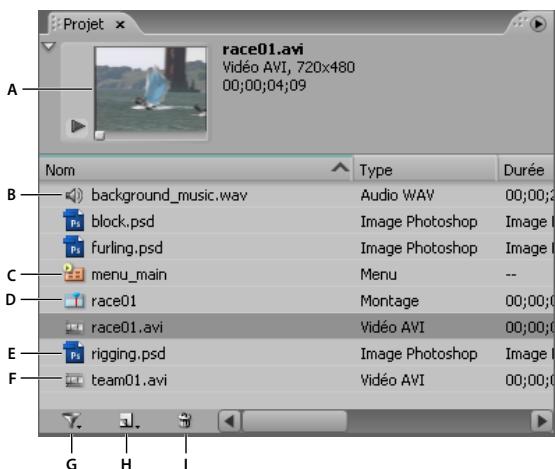Click the filmstrip icon of race01.avi
555x469 pixels.
pyautogui.click(x=74, y=328)
